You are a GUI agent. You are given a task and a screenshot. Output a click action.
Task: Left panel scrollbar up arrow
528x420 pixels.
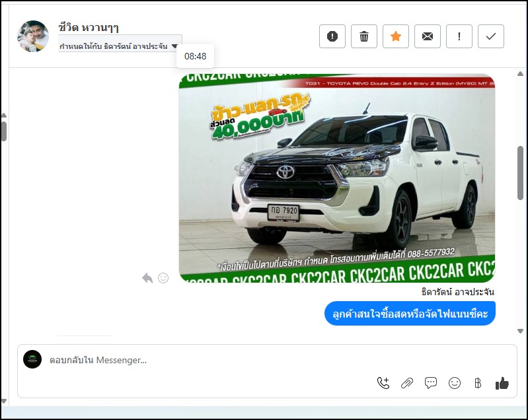click(4, 115)
